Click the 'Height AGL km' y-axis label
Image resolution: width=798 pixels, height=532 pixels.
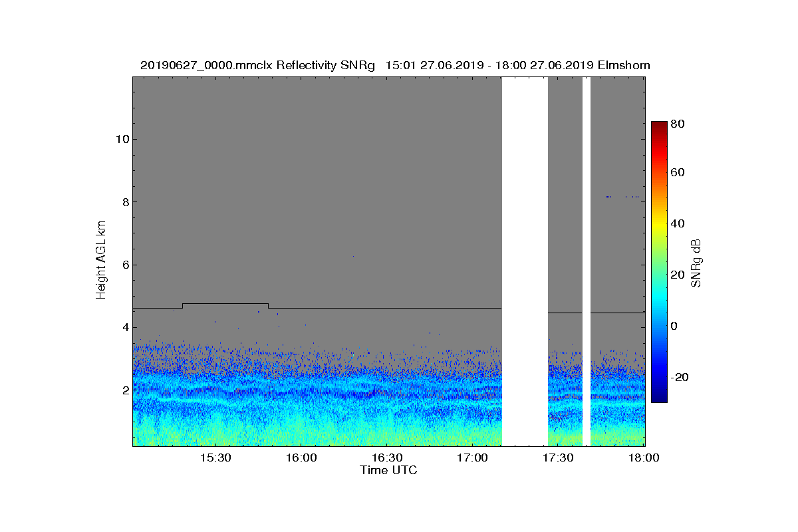[x=101, y=261]
